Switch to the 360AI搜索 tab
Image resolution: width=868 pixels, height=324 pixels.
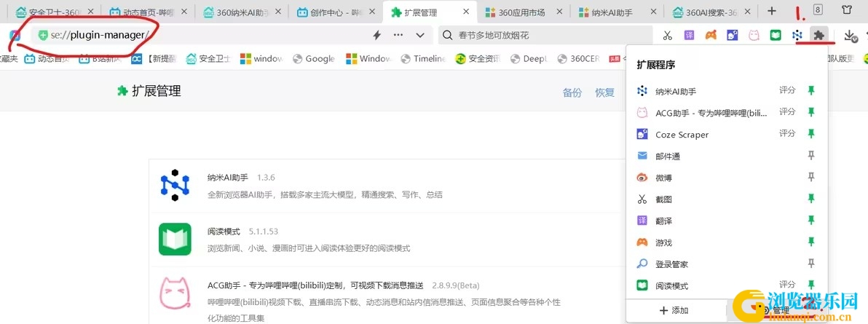(711, 12)
